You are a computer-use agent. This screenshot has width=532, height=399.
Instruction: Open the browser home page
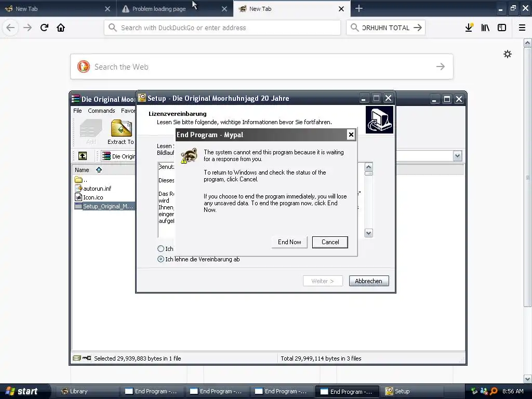(x=61, y=28)
